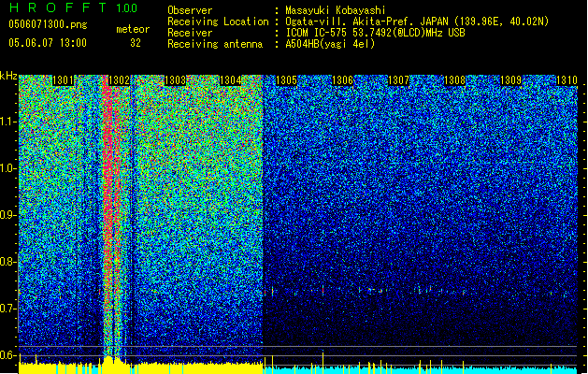Screen dimensions: 588x374
Task: Click the 0.8 frequency axis label
Action: [8, 262]
